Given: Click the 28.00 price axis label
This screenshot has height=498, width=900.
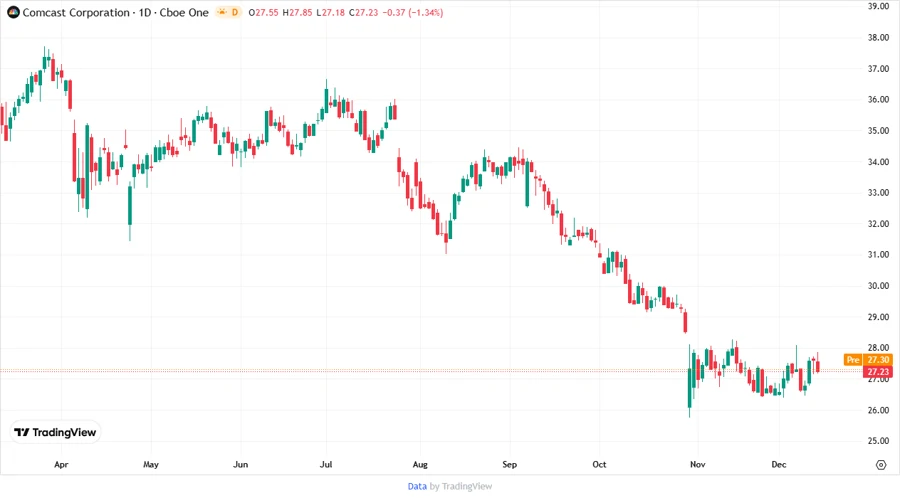Looking at the screenshot, I should pyautogui.click(x=878, y=348).
